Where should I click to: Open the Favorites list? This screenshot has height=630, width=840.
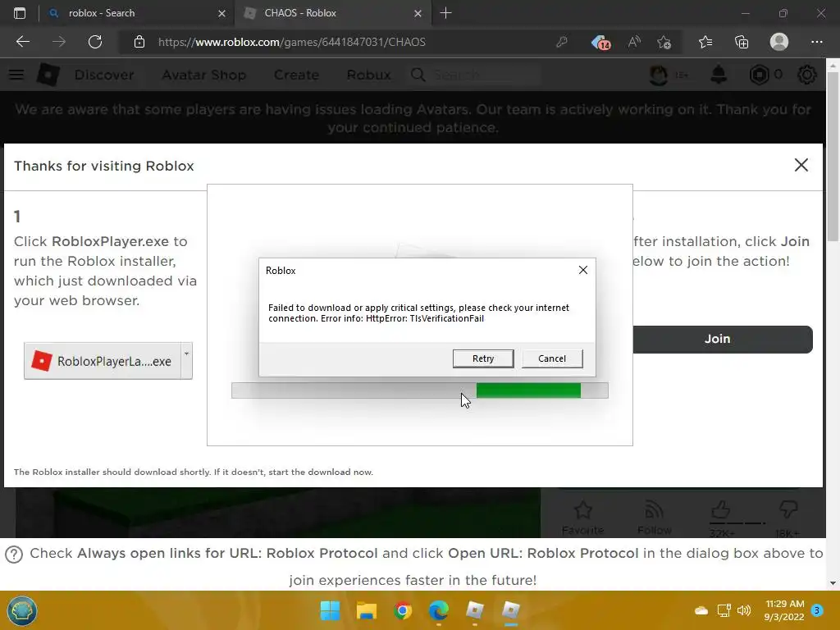point(705,42)
